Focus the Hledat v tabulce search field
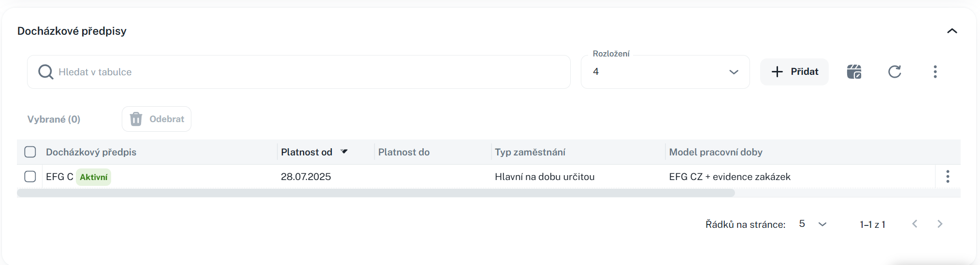The width and height of the screenshot is (980, 265). tap(309, 72)
